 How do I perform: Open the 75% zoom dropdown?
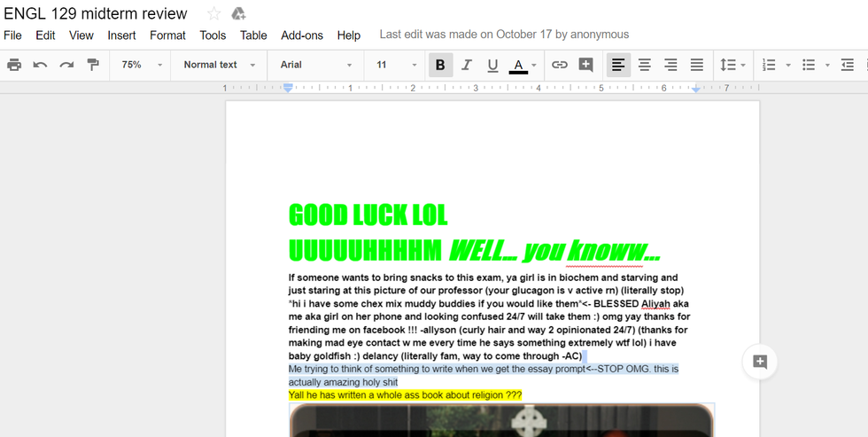[142, 65]
